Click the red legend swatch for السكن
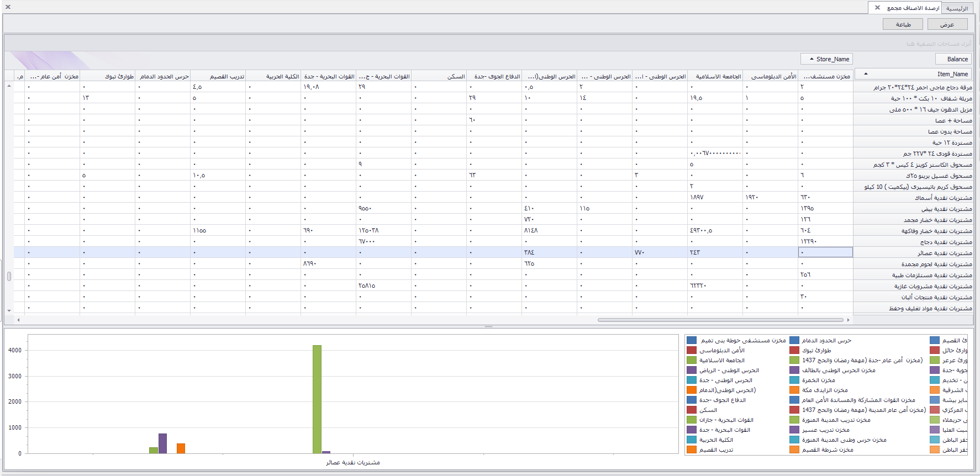 (692, 410)
